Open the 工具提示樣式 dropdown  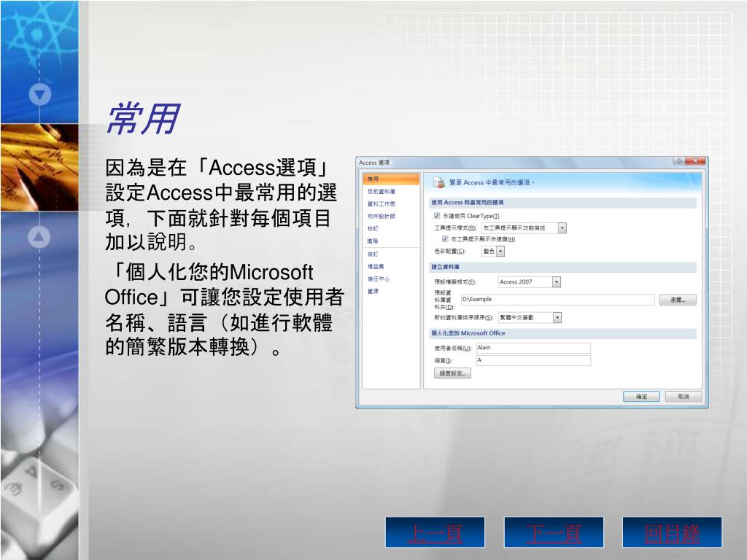pyautogui.click(x=562, y=228)
